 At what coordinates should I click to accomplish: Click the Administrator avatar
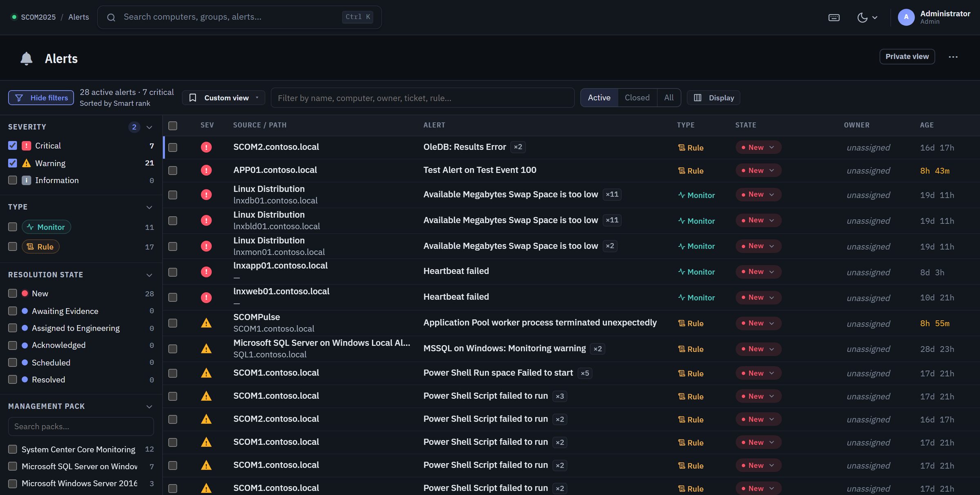[x=906, y=17]
